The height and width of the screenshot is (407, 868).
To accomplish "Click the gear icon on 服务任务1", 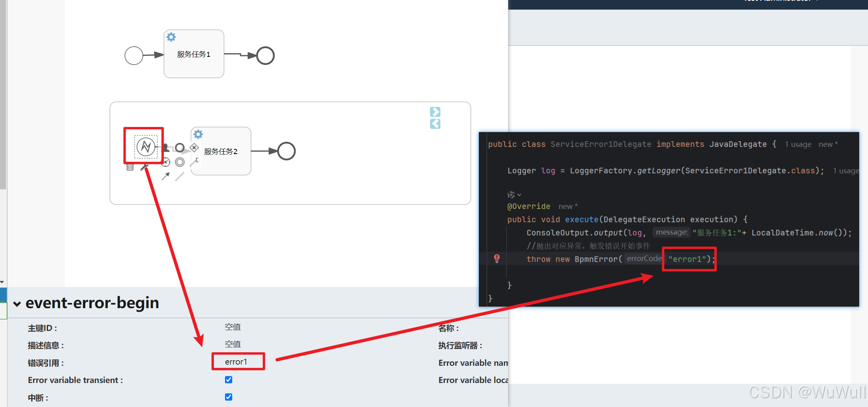I will coord(171,37).
